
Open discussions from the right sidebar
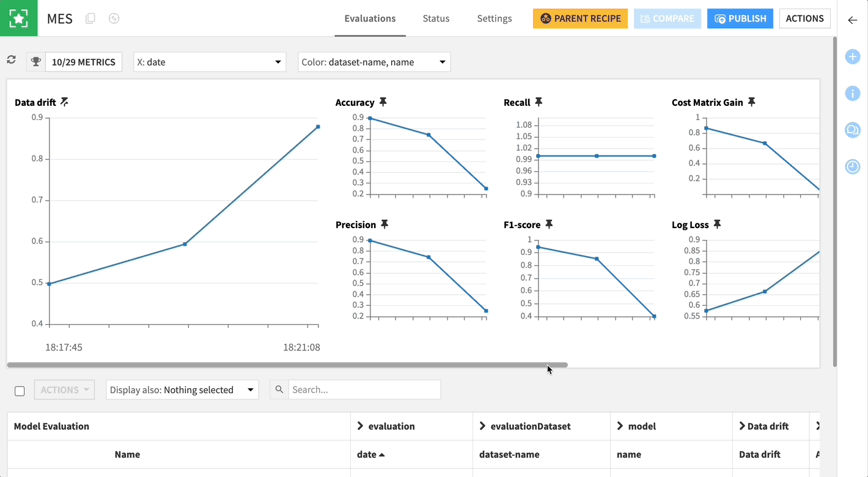click(852, 130)
